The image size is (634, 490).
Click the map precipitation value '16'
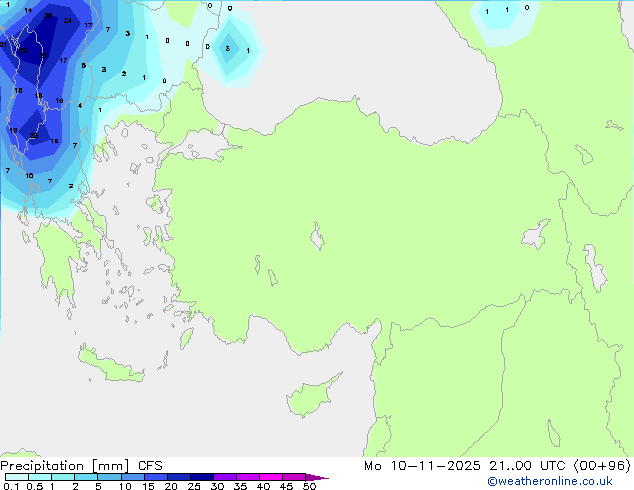59,100
